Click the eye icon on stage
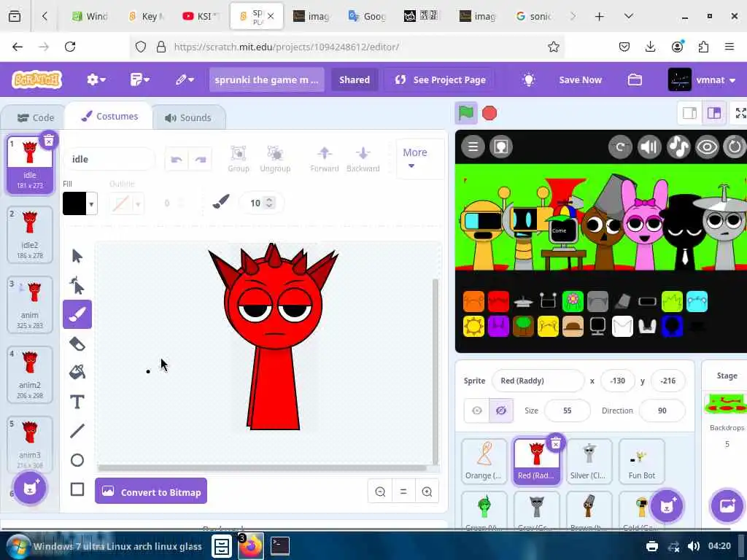The image size is (747, 560). (707, 147)
